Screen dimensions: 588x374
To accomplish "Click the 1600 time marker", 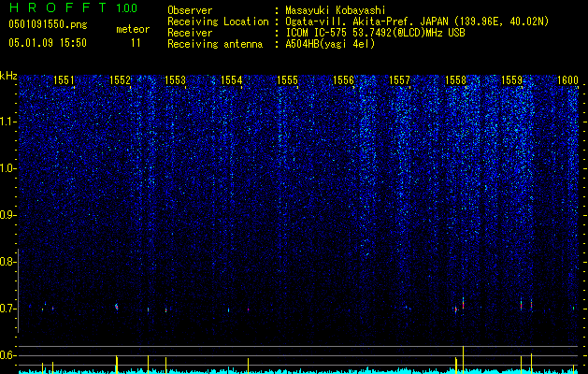I will pyautogui.click(x=567, y=79).
